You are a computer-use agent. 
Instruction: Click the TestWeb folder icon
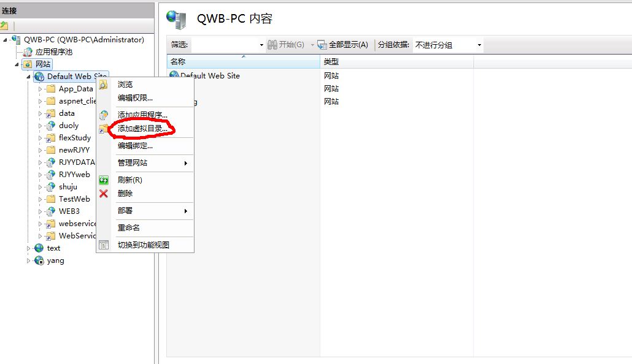51,199
